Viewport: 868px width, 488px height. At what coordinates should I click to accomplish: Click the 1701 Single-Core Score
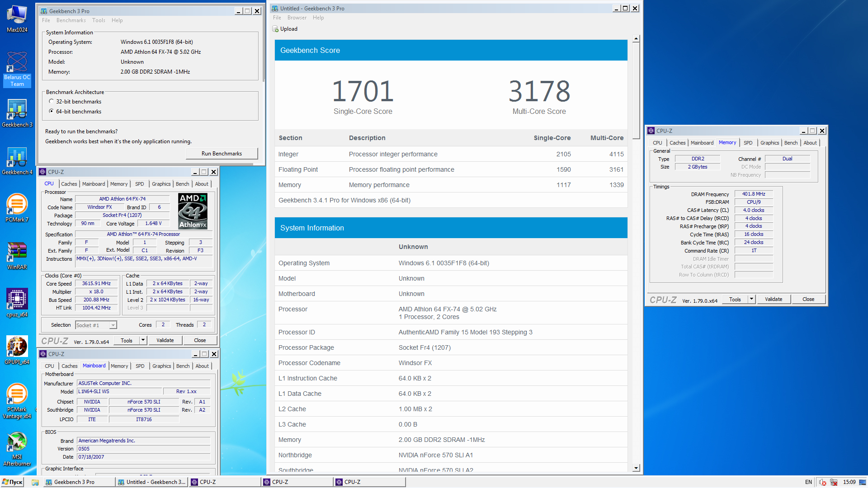point(363,91)
